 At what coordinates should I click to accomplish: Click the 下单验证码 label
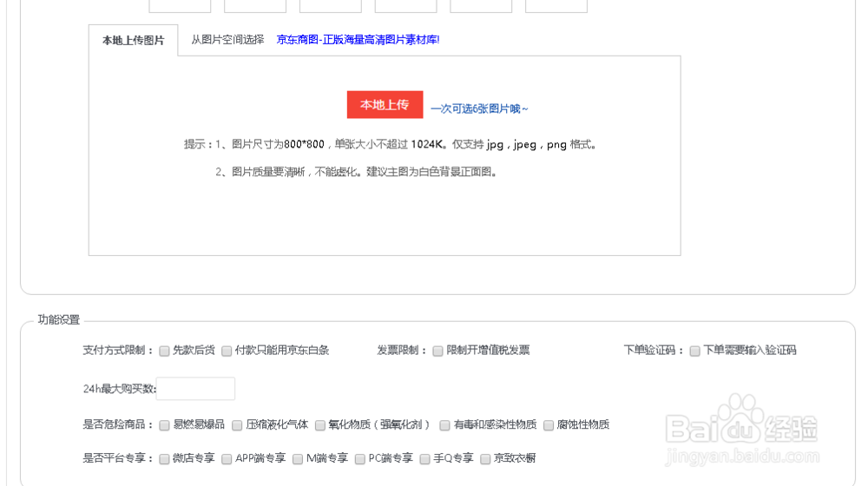(654, 350)
